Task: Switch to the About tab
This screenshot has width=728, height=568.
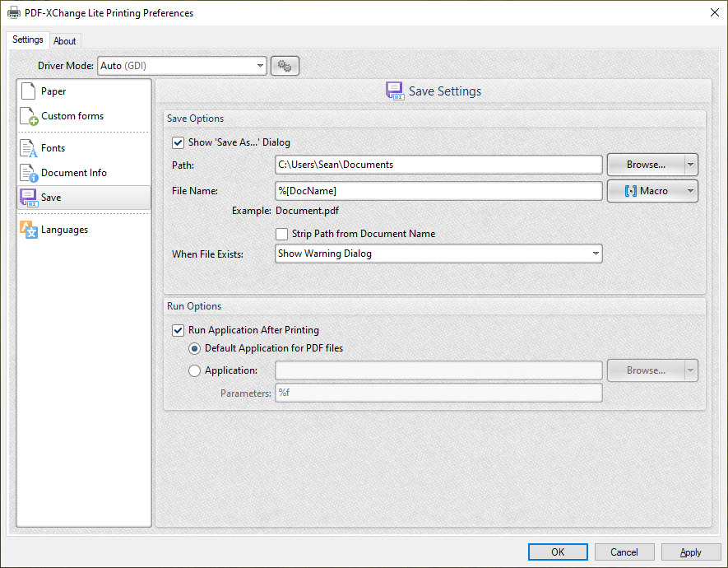Action: click(65, 41)
